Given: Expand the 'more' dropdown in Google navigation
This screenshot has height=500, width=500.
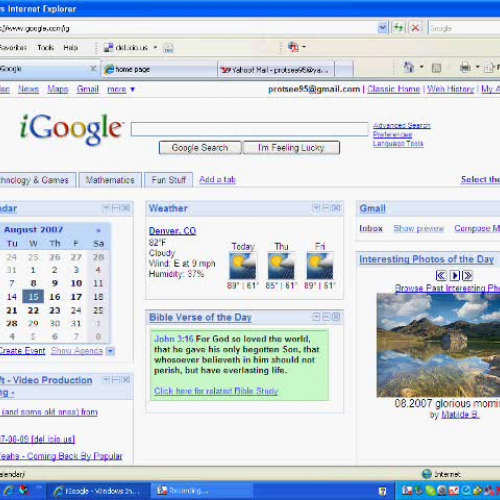Looking at the screenshot, I should [121, 89].
